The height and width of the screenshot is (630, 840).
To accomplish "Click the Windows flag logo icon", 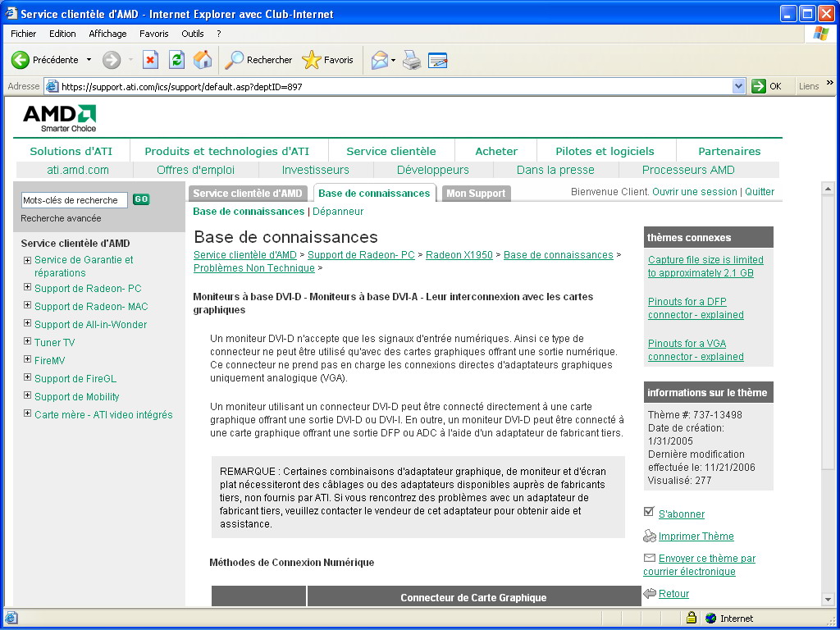I will tap(820, 33).
